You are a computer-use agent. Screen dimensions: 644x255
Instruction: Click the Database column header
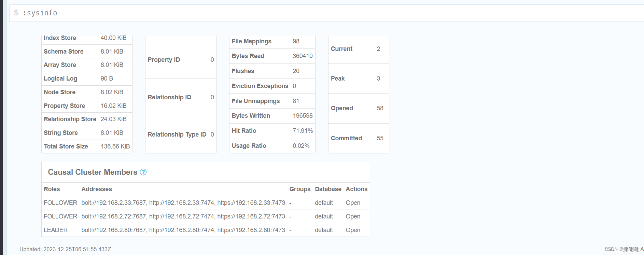pyautogui.click(x=328, y=189)
